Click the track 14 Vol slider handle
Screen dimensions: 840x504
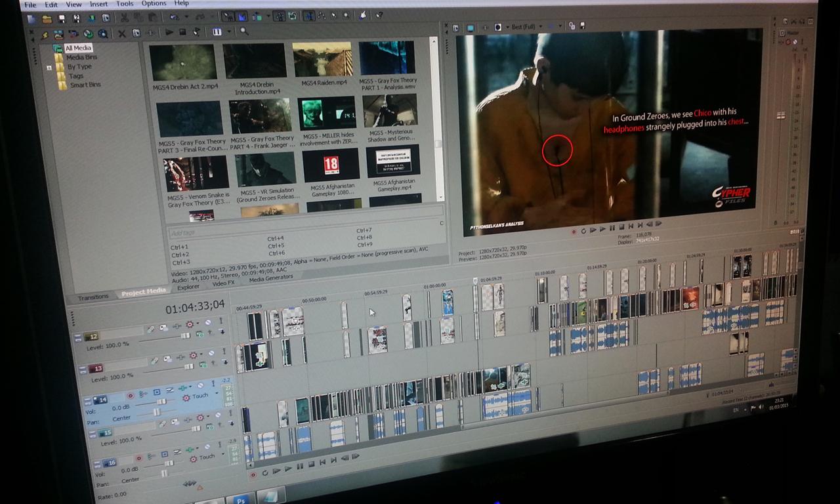click(x=161, y=401)
